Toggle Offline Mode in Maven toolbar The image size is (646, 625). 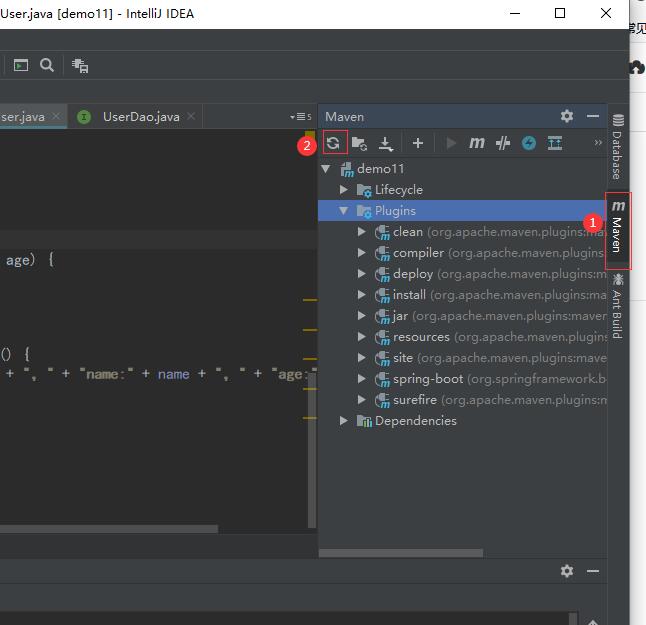(x=503, y=143)
